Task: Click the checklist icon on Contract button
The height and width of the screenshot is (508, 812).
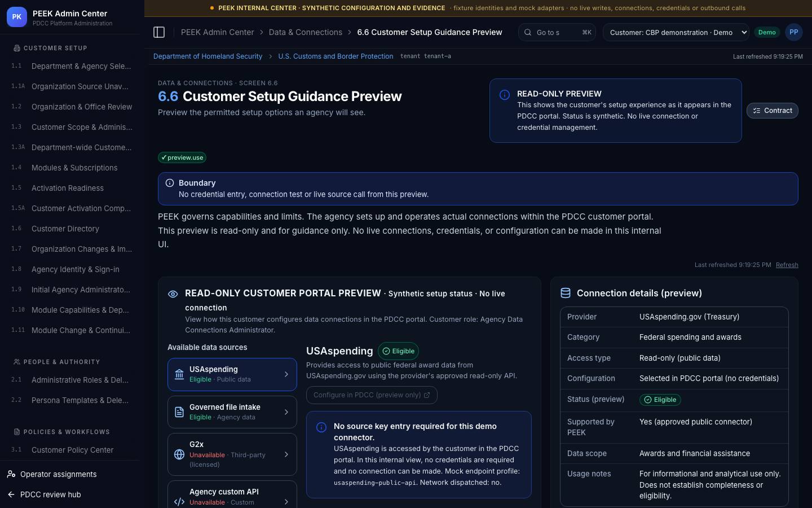Action: click(757, 111)
